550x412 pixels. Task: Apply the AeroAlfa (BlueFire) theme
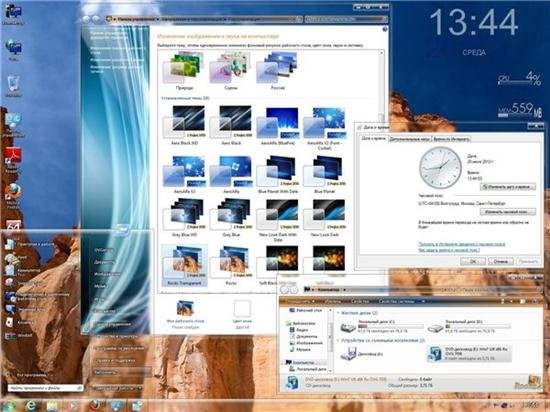point(278,126)
